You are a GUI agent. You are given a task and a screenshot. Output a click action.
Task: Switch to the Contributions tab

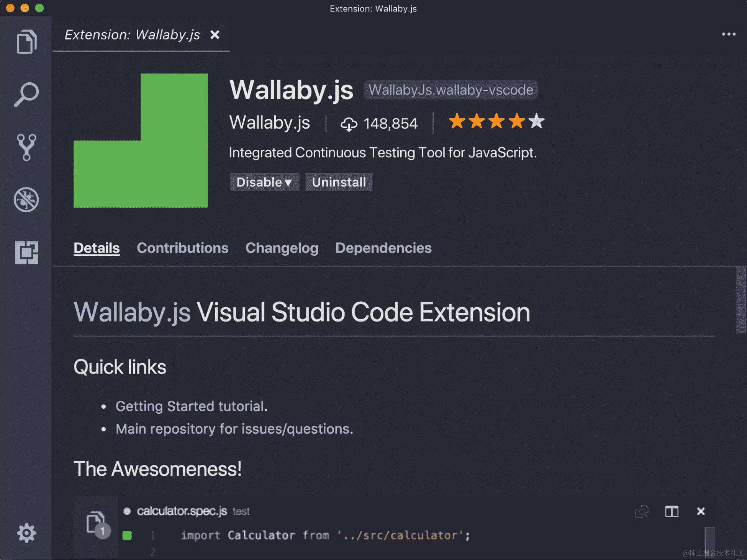coord(182,248)
